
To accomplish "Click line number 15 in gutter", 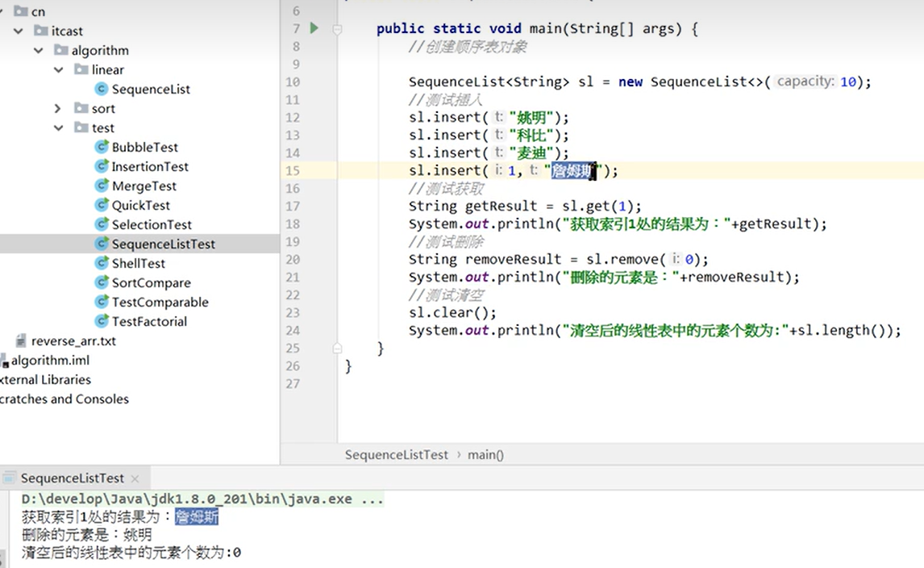I will point(293,170).
